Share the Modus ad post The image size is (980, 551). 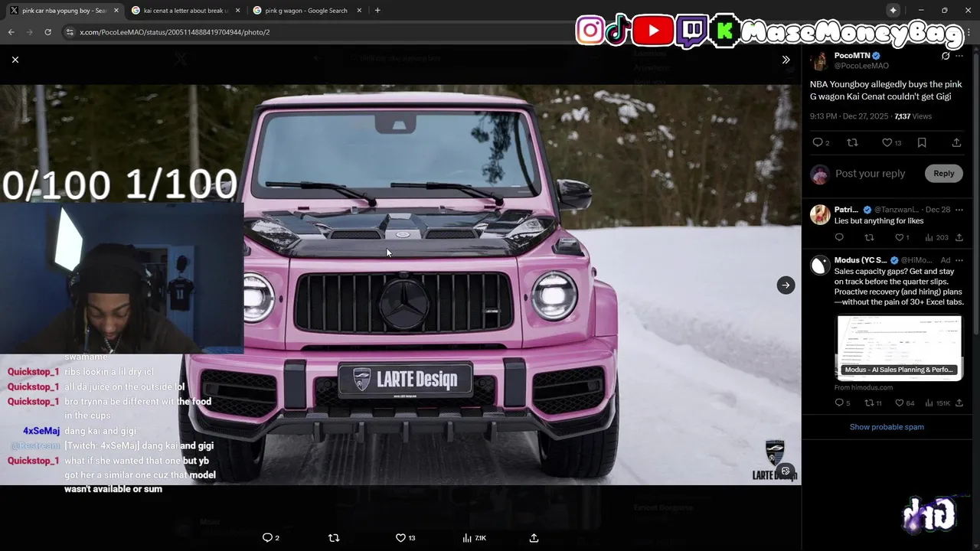(x=959, y=403)
